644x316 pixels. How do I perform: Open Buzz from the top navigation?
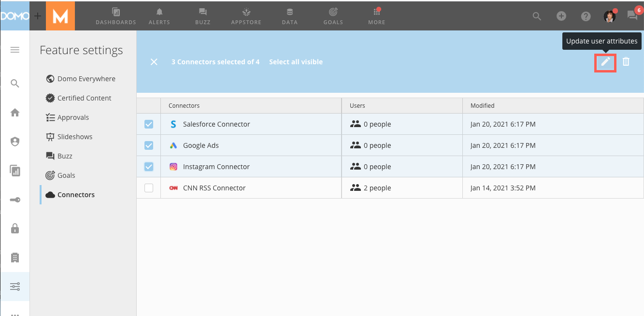point(202,16)
